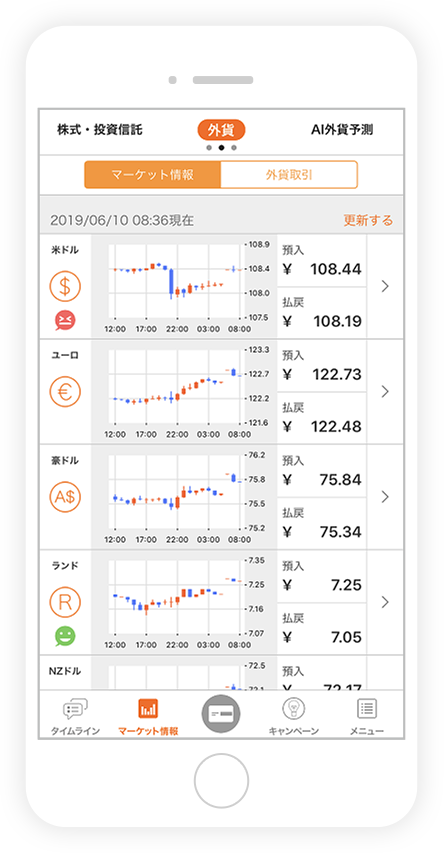444x853 pixels.
Task: Tap the Australian dollar A$ icon
Action: coord(65,497)
